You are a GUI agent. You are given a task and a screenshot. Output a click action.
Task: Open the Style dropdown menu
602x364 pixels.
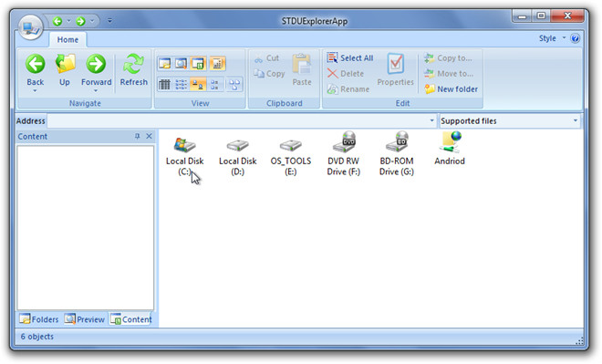pyautogui.click(x=552, y=38)
